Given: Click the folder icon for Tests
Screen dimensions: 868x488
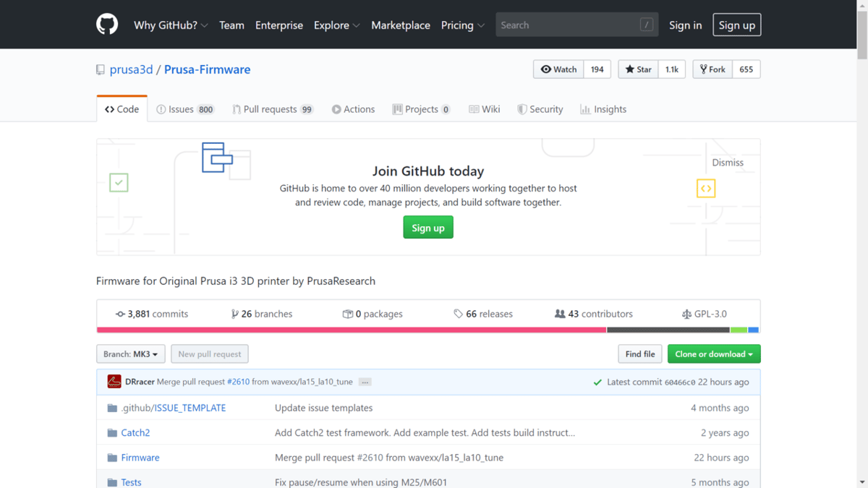Looking at the screenshot, I should [112, 482].
